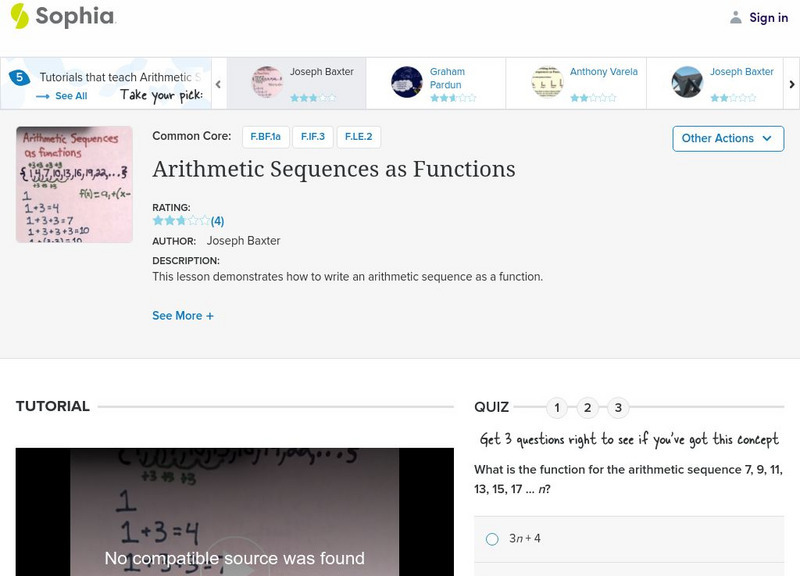Sign in to the account
Image resolution: width=800 pixels, height=576 pixels.
[768, 17]
